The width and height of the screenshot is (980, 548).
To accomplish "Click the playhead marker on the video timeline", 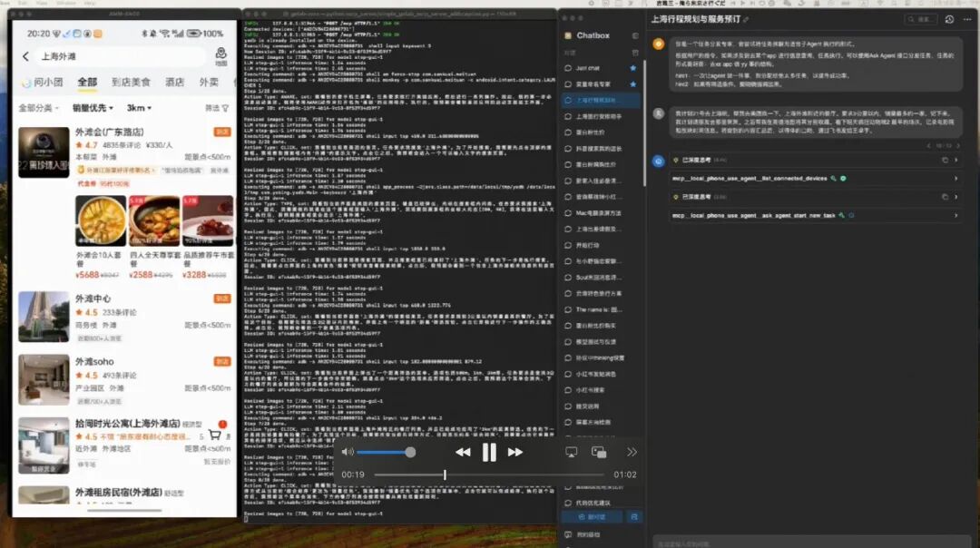I will click(445, 475).
